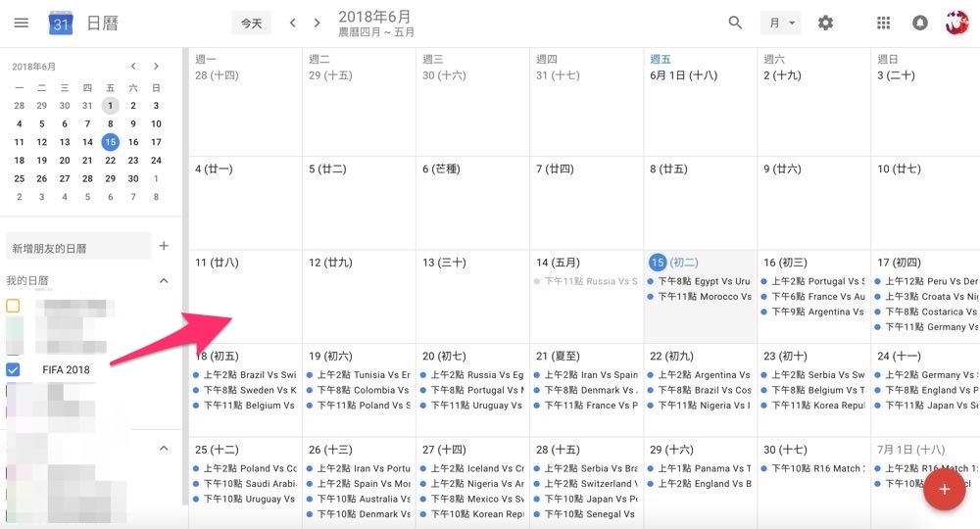Open the Google apps grid
The image size is (980, 529).
883,24
